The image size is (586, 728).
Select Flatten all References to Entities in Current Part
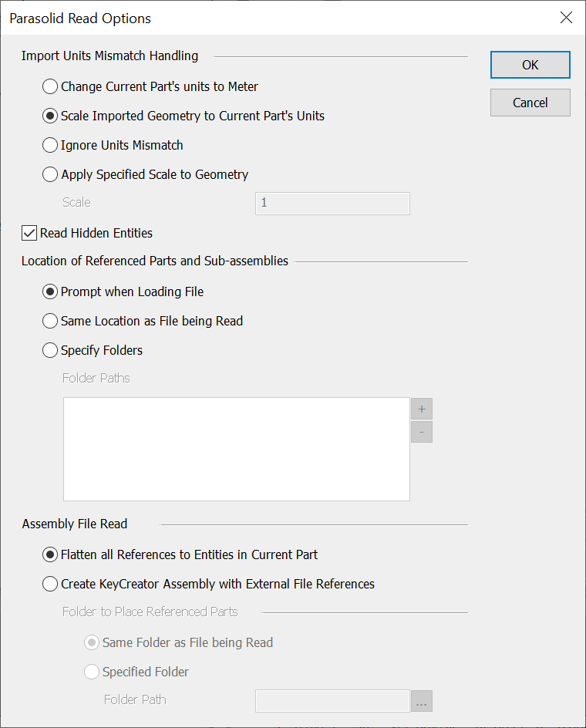tap(50, 554)
